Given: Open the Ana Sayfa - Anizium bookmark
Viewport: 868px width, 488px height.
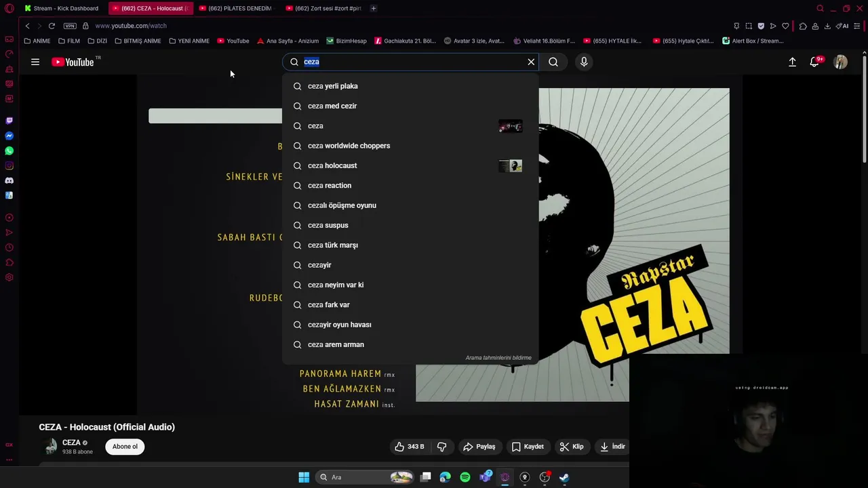Looking at the screenshot, I should [x=288, y=41].
